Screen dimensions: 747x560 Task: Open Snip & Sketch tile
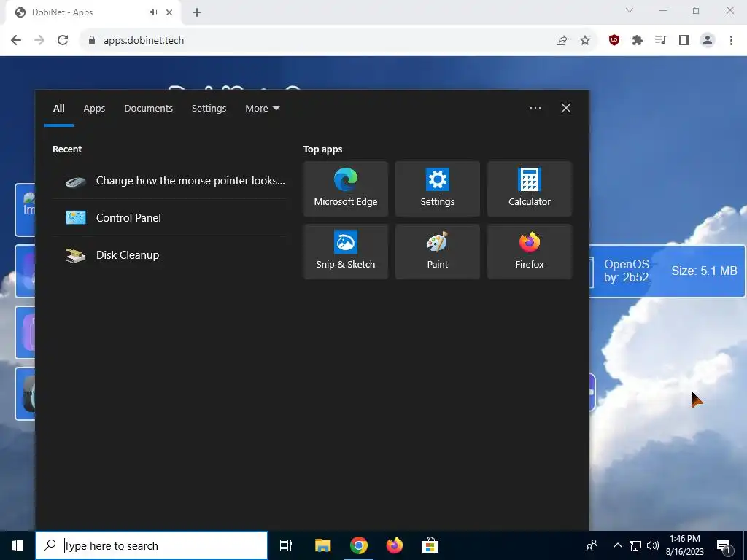(x=345, y=252)
